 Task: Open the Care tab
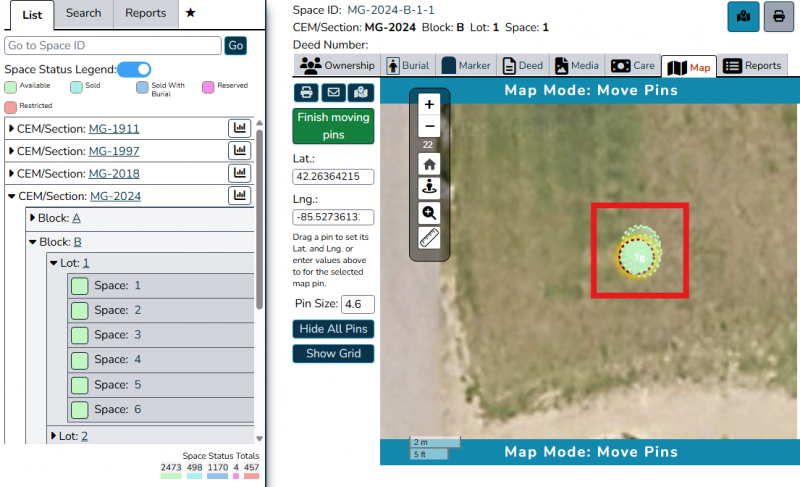pyautogui.click(x=633, y=65)
